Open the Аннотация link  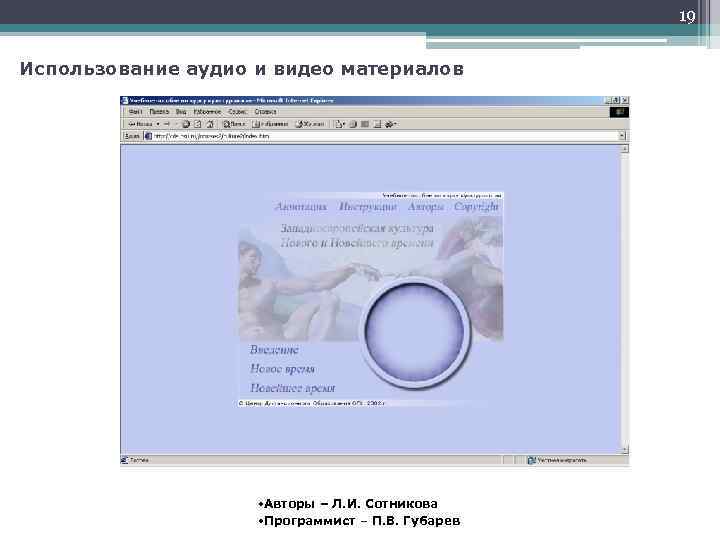[301, 207]
